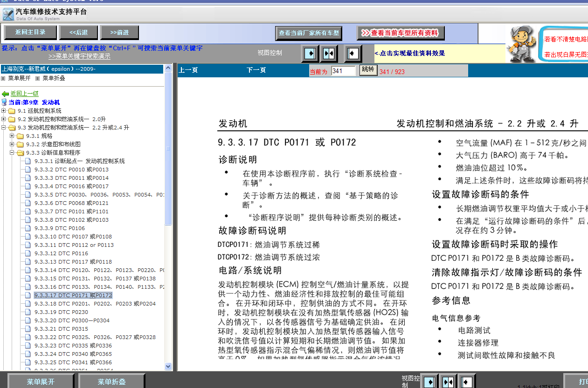Expand the 9.3.1 规格 node
Viewport: 588px width, 388px height.
12,136
